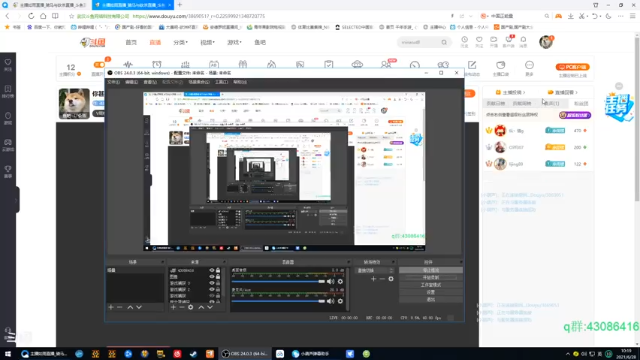Toggle visibility of the source ending in 3
The height and width of the screenshot is (360, 640).
[x=211, y=283]
